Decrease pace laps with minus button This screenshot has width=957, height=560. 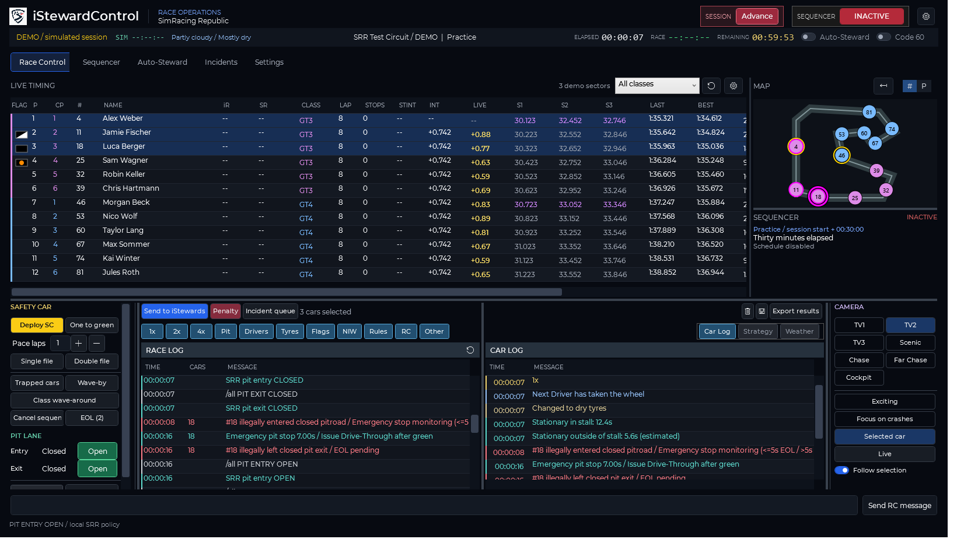97,343
